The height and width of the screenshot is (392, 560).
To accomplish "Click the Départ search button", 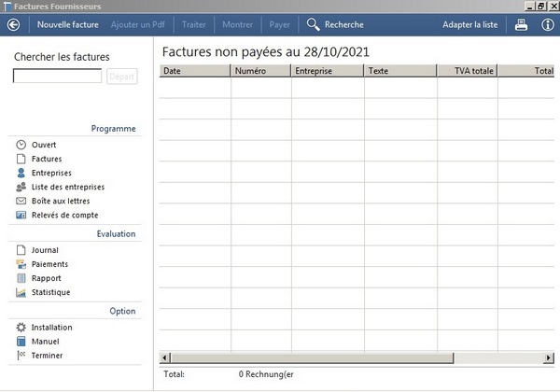I will coord(121,77).
